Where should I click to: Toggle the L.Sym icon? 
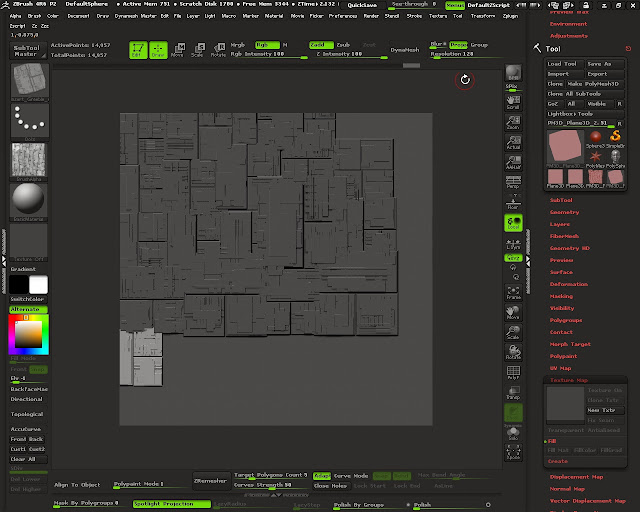513,244
